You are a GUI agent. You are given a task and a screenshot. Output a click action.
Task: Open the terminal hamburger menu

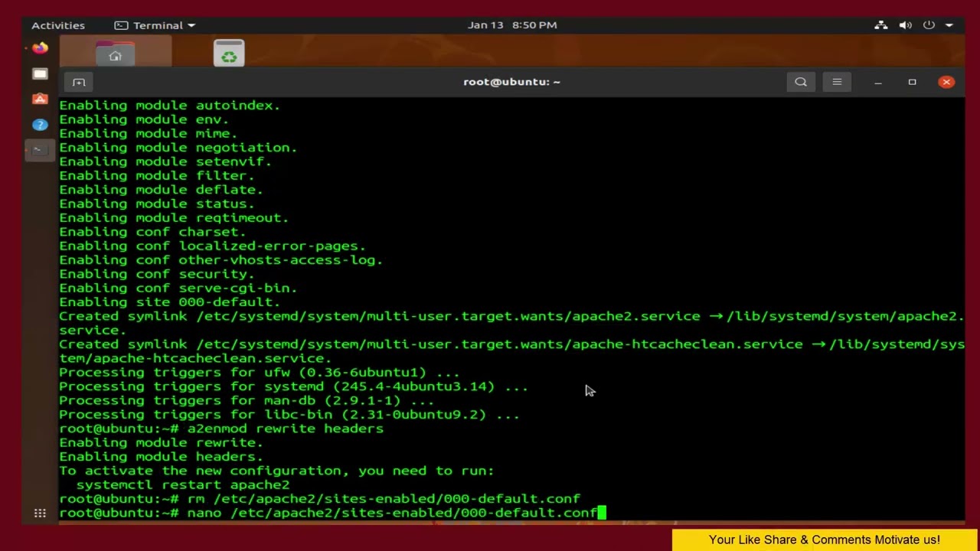(837, 82)
